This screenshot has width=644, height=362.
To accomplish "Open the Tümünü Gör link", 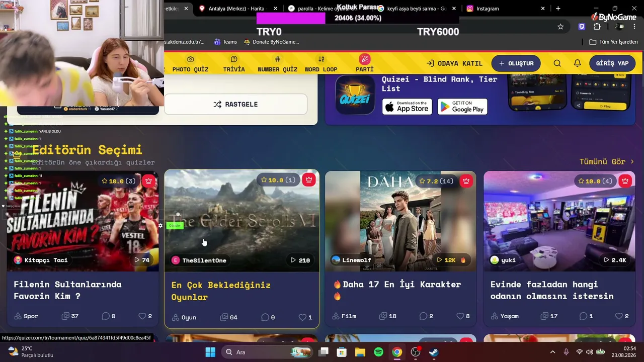I will tap(607, 161).
